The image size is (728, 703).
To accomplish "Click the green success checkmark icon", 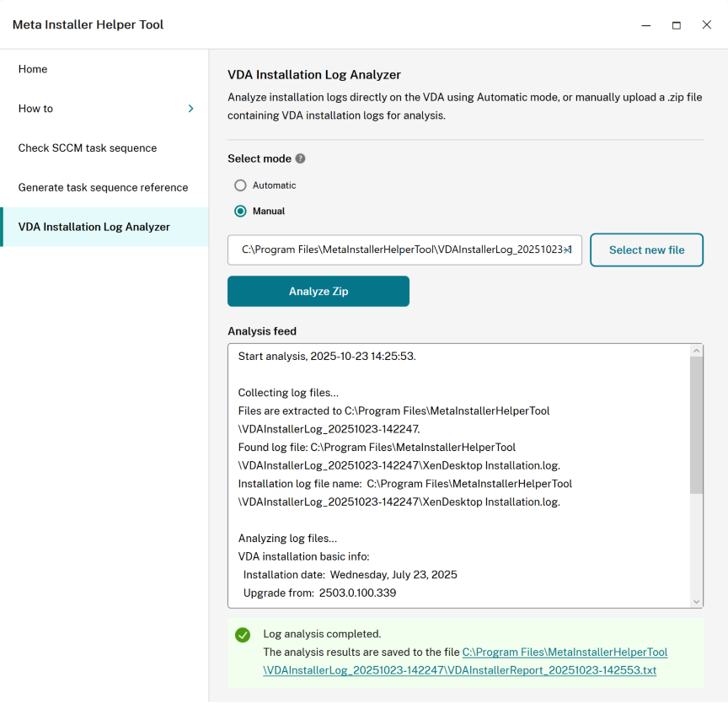I will 243,635.
